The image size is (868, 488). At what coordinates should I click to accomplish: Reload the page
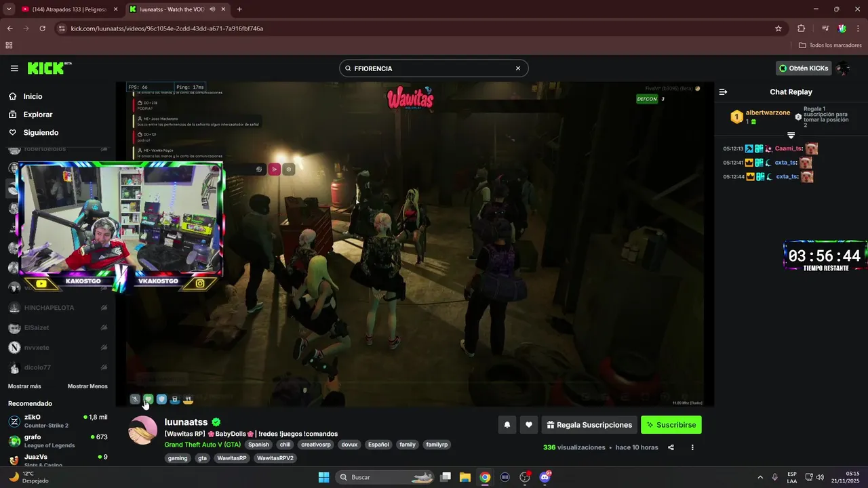[x=42, y=28]
